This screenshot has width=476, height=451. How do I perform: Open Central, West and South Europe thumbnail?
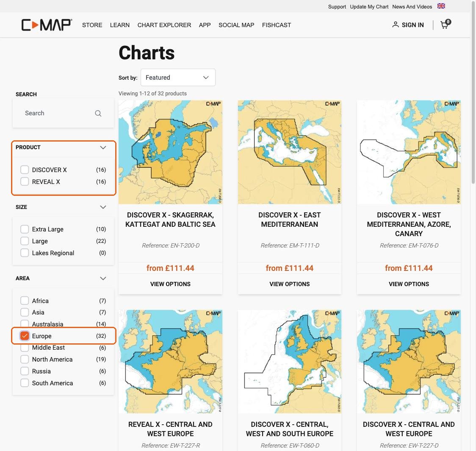click(x=289, y=361)
